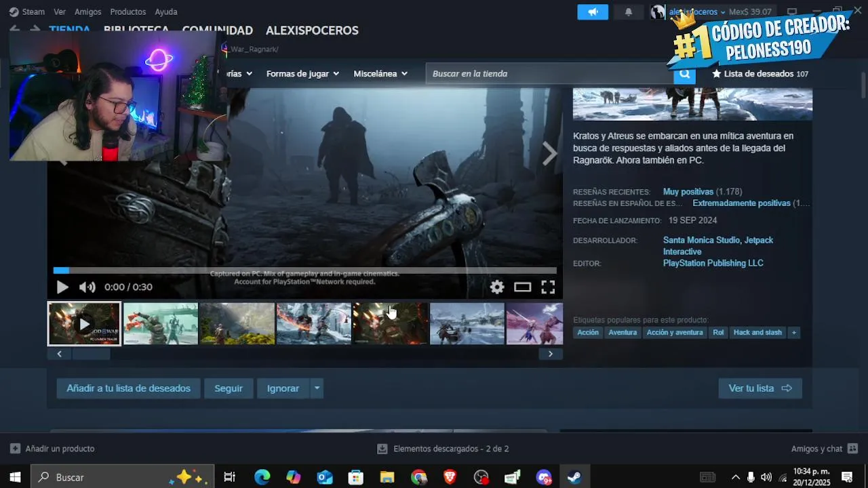Click the trailer progress bar
This screenshot has width=868, height=488.
(x=305, y=270)
